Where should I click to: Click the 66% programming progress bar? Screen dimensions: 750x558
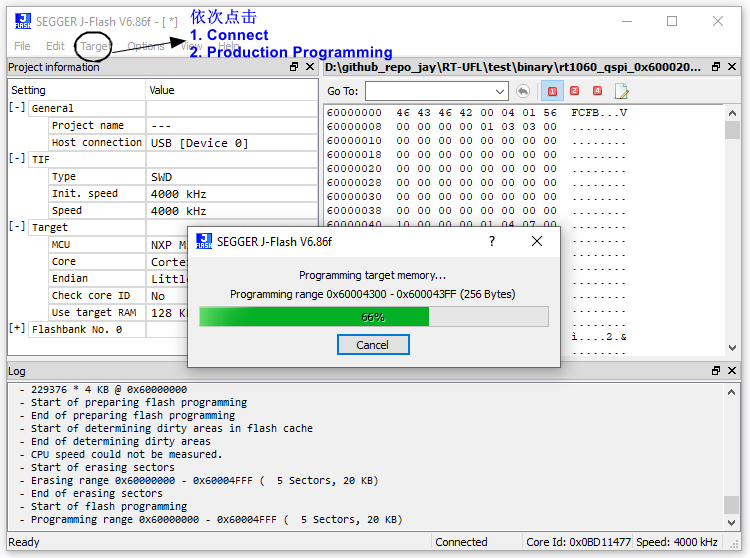click(374, 317)
